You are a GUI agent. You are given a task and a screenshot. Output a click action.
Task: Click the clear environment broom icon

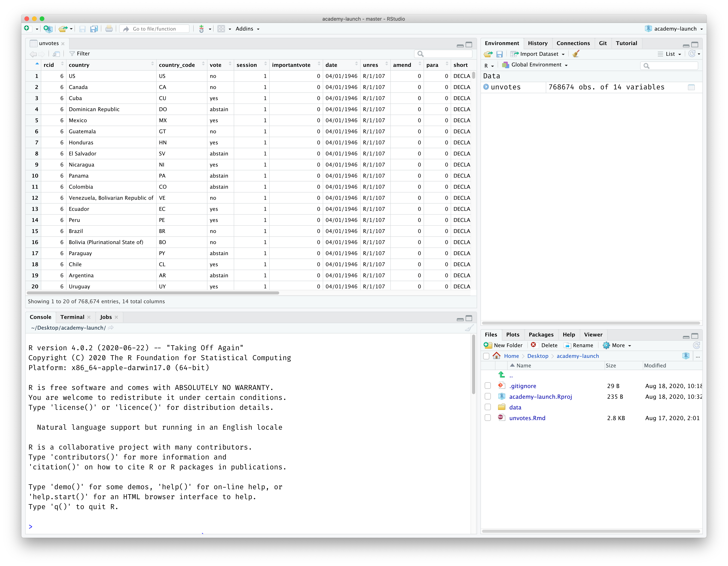(x=576, y=54)
